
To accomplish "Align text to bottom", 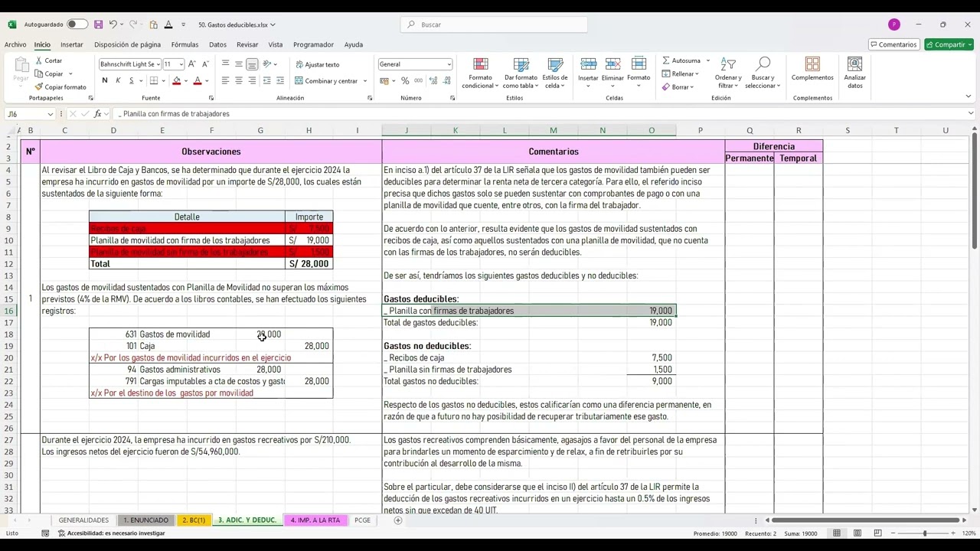I will pyautogui.click(x=252, y=64).
